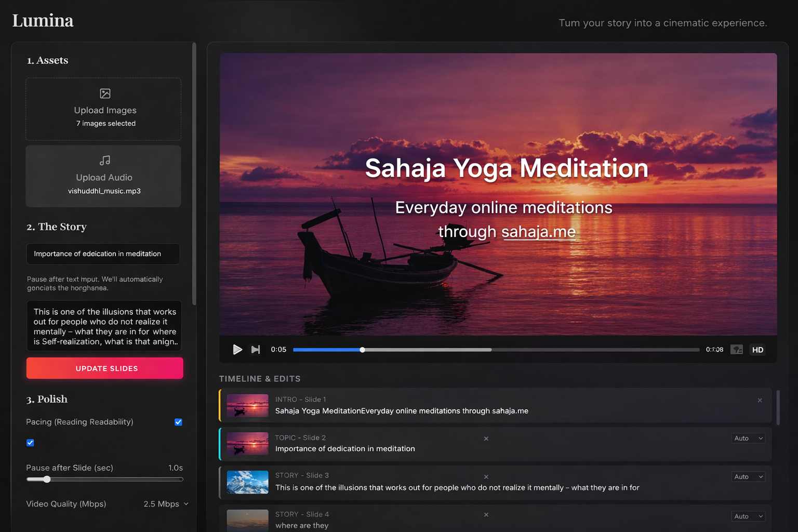798x532 pixels.
Task: Click the video progress bar handle
Action: point(362,350)
